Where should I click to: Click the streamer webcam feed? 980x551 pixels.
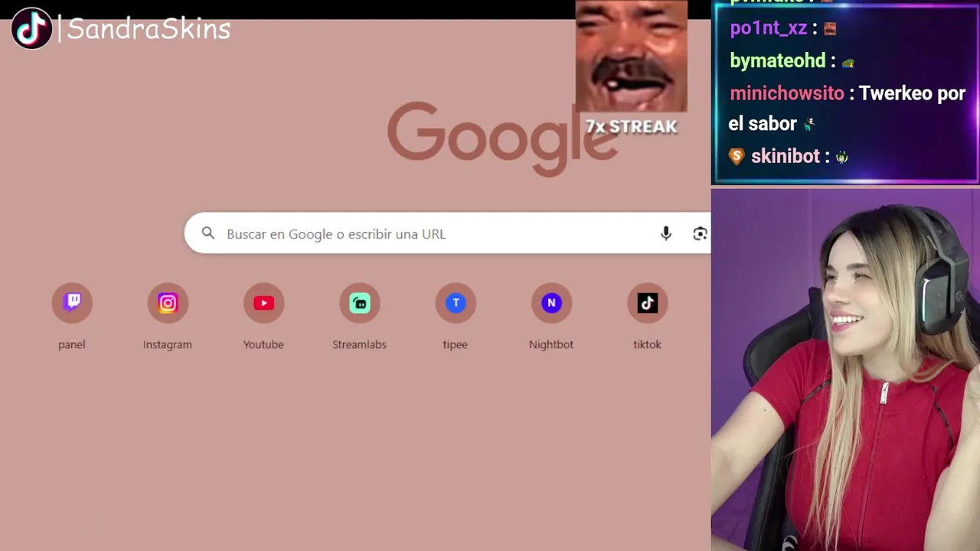click(x=845, y=370)
